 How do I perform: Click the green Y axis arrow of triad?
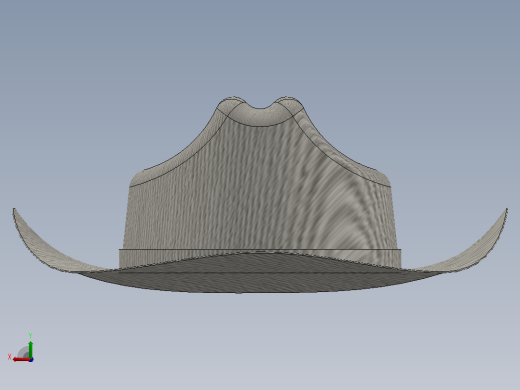tap(31, 350)
